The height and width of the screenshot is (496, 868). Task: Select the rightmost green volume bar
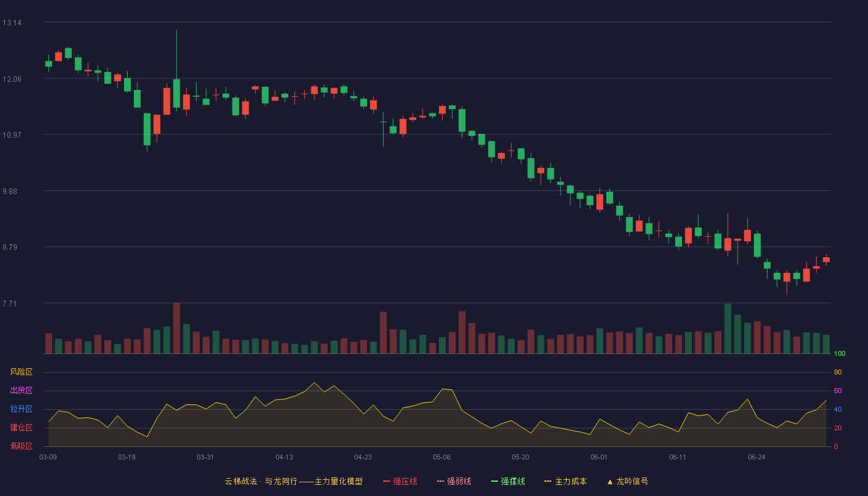(x=826, y=344)
